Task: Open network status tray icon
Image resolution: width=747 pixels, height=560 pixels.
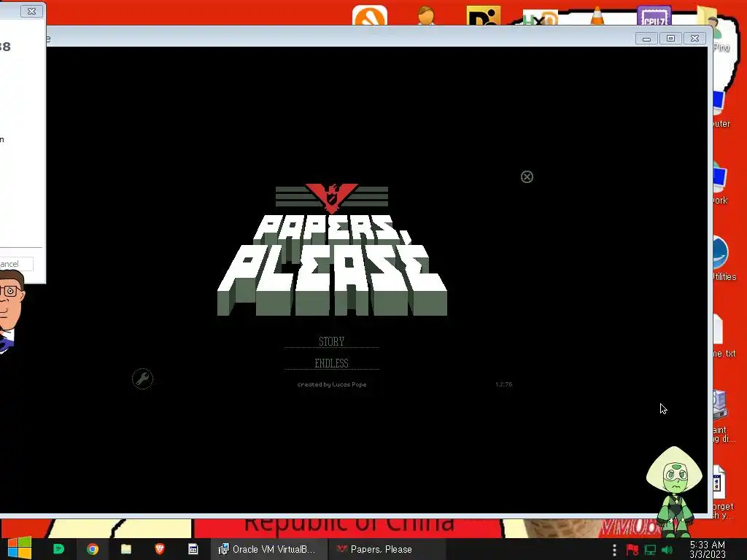Action: (x=650, y=550)
